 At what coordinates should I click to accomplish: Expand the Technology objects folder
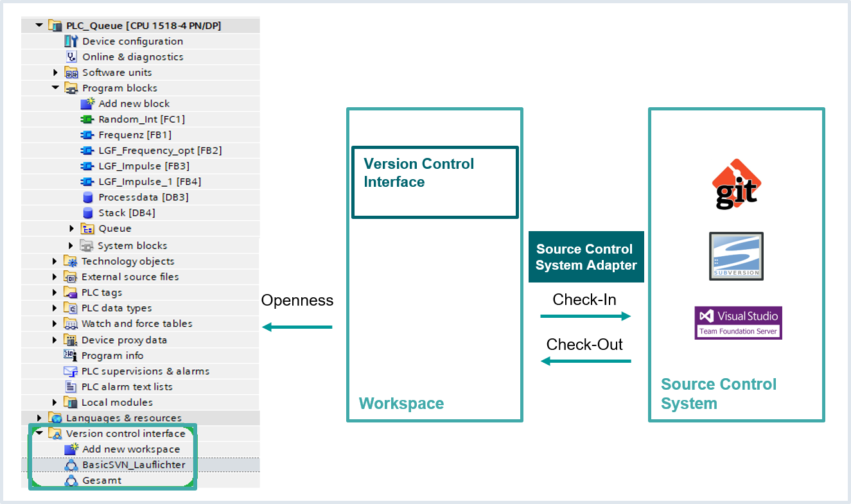coord(55,261)
